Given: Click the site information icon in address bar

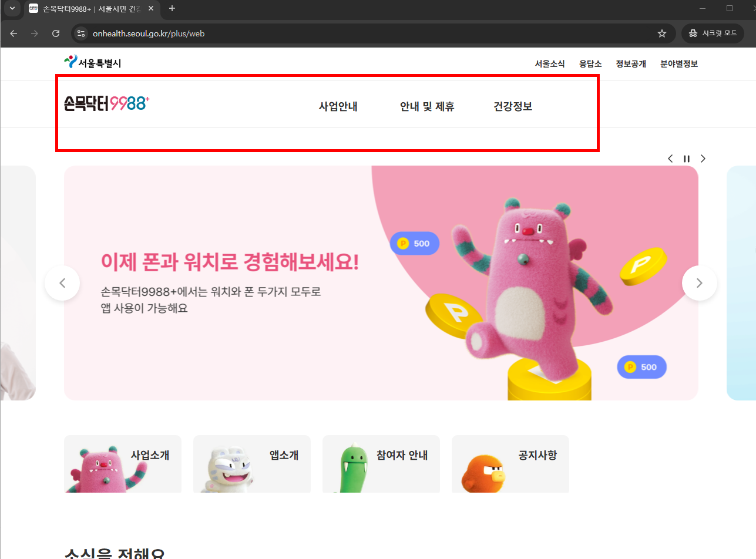Looking at the screenshot, I should (x=80, y=33).
